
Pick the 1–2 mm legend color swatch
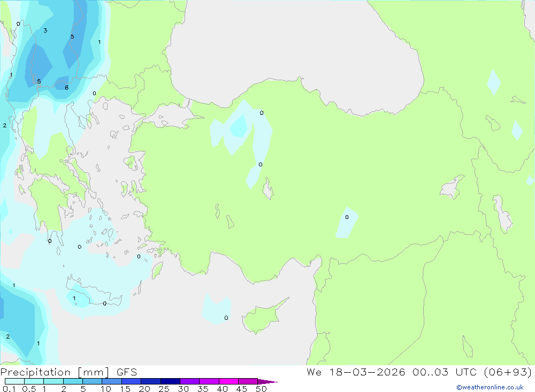click(x=53, y=381)
